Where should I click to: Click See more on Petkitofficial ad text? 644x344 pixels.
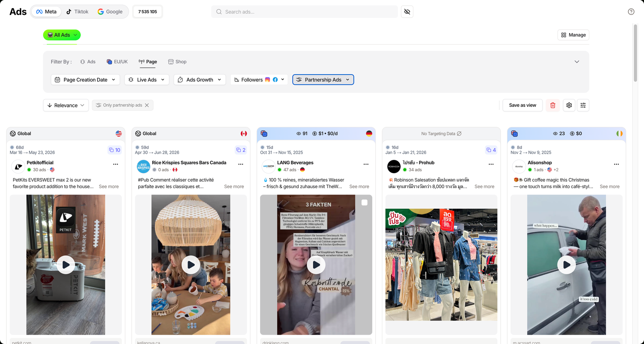click(x=109, y=187)
